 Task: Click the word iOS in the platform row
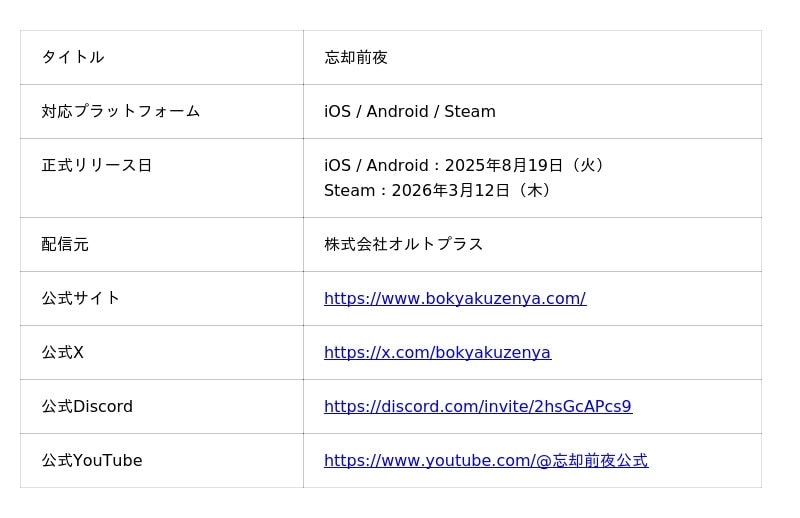[337, 111]
